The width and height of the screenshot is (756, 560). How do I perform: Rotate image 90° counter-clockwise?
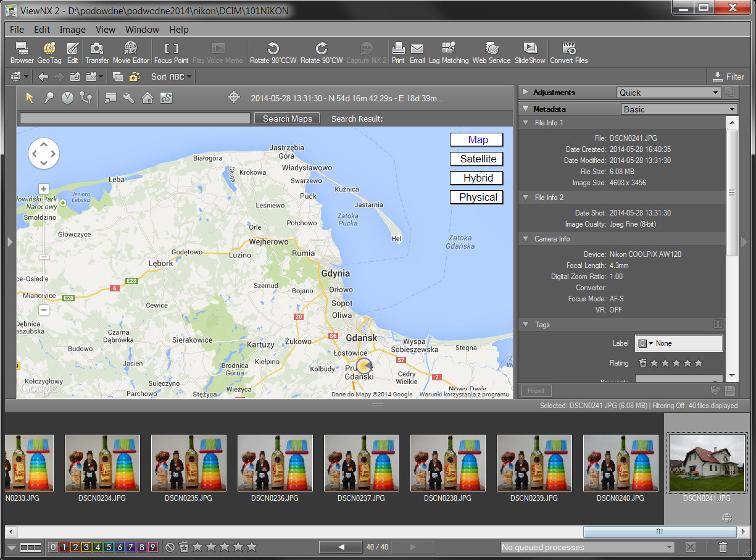coord(273,52)
